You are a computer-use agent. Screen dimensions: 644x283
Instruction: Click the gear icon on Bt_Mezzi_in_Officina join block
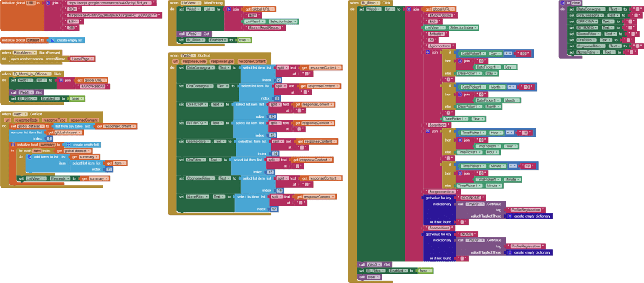[61, 80]
